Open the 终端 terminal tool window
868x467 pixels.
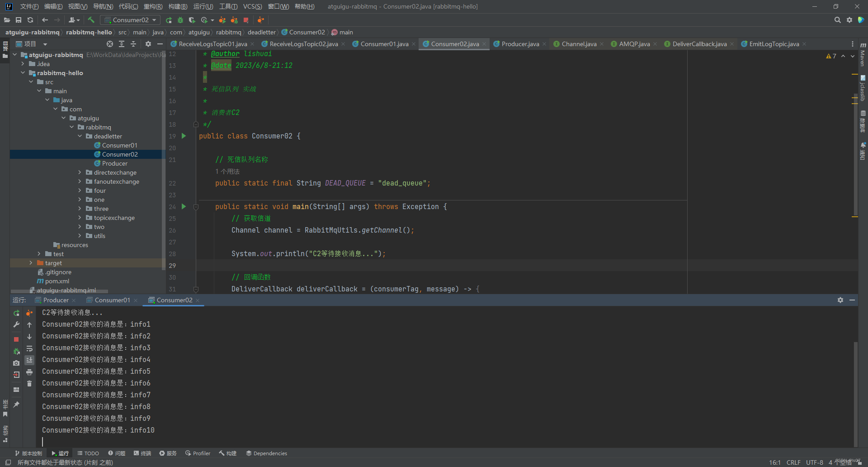142,453
